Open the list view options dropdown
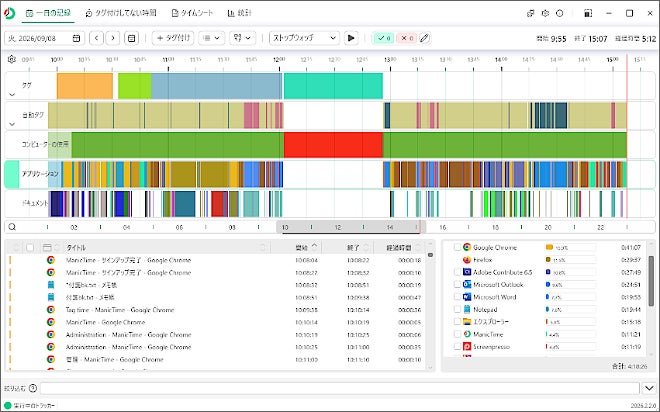Image resolution: width=660 pixels, height=412 pixels. click(x=211, y=38)
